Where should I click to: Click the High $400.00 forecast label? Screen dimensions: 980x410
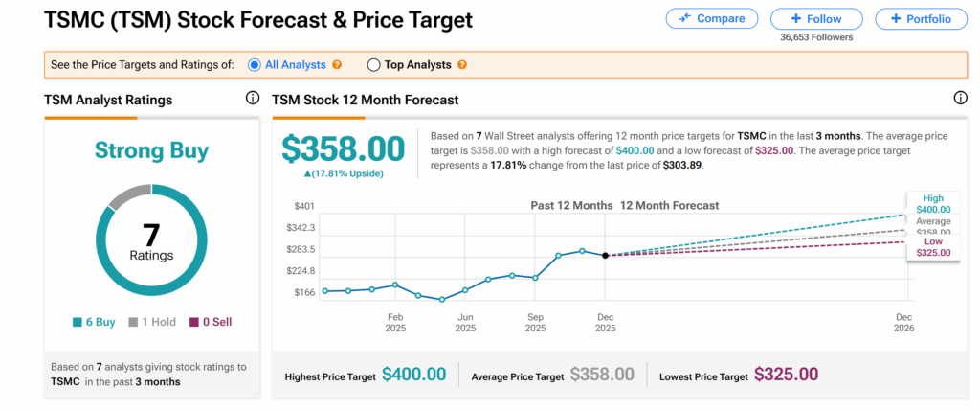932,204
